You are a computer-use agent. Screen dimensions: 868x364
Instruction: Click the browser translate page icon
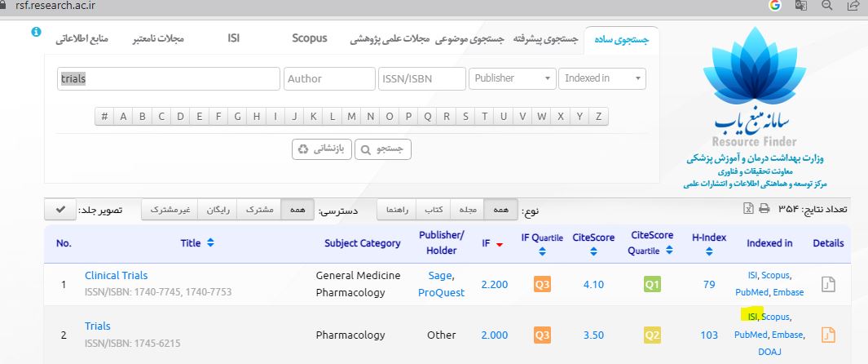click(x=801, y=6)
